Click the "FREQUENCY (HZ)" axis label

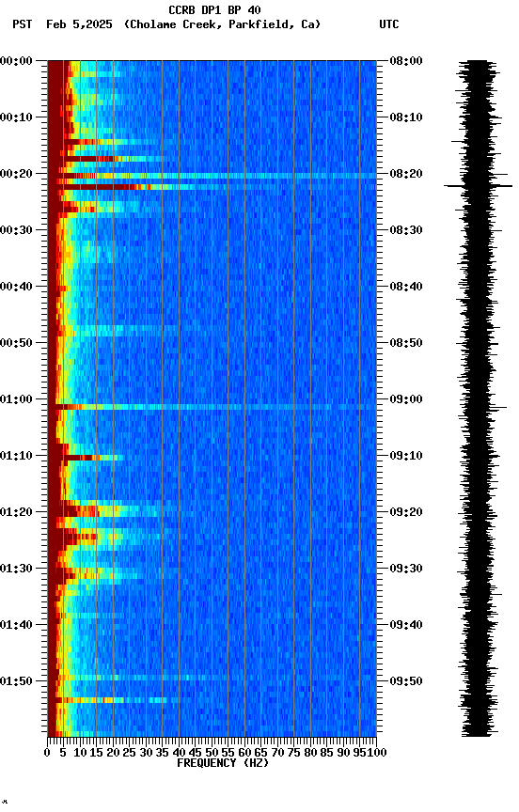(223, 763)
